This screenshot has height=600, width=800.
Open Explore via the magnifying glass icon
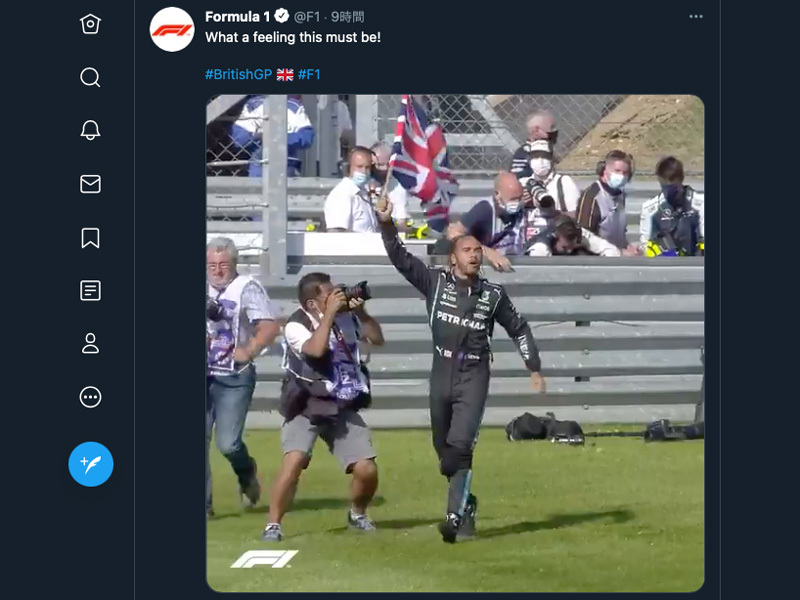[x=90, y=77]
